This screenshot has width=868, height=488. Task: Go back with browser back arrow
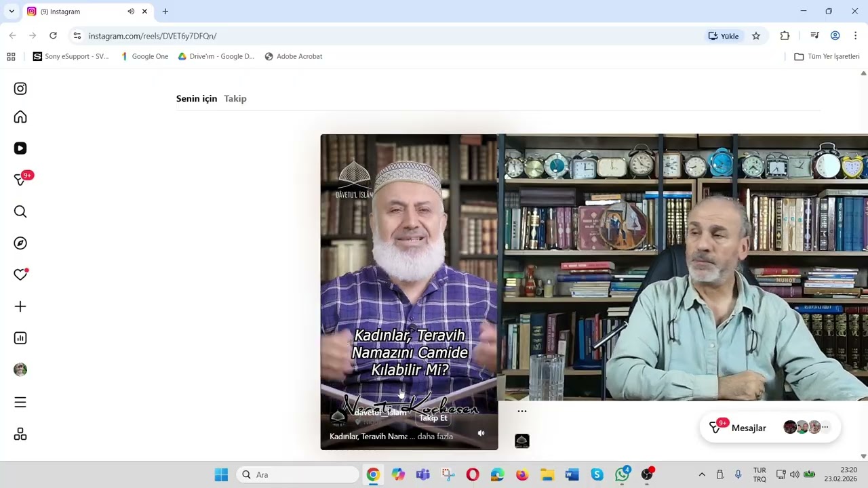pos(12,36)
